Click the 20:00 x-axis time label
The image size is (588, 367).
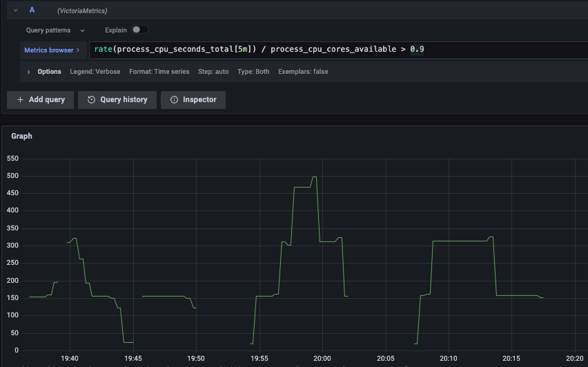(322, 359)
